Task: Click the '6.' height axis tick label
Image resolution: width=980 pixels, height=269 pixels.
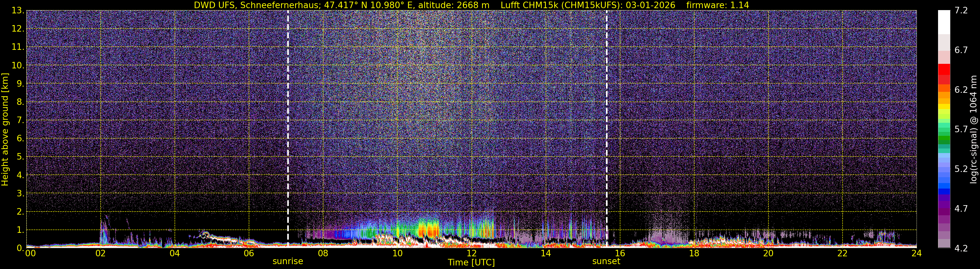Action: (20, 139)
